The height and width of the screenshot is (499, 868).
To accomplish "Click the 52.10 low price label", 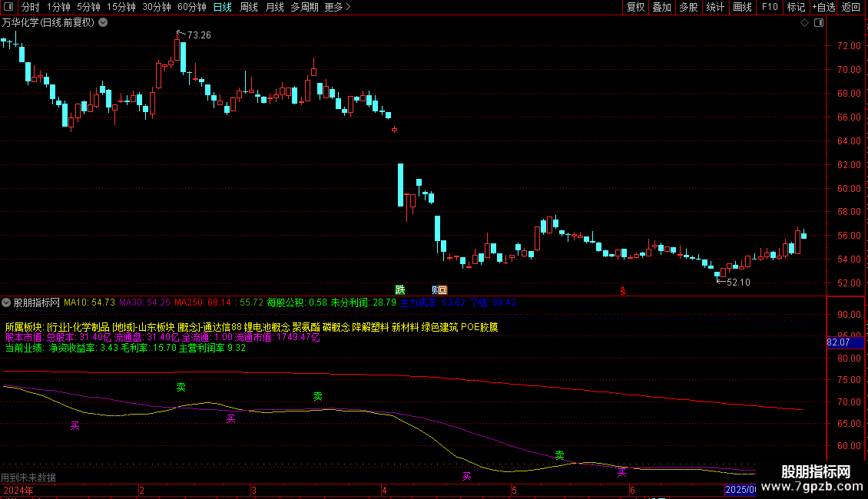I will point(738,283).
